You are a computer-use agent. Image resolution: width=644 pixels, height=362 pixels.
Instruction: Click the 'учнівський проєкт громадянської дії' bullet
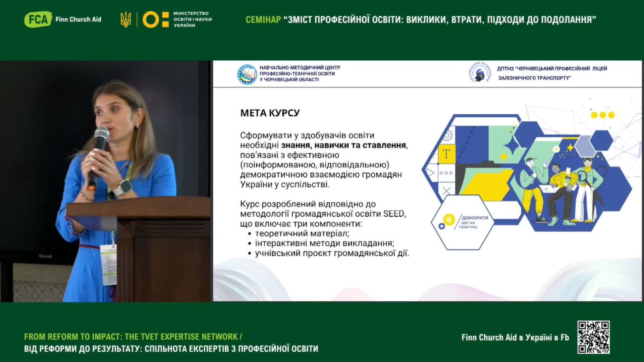(x=332, y=253)
